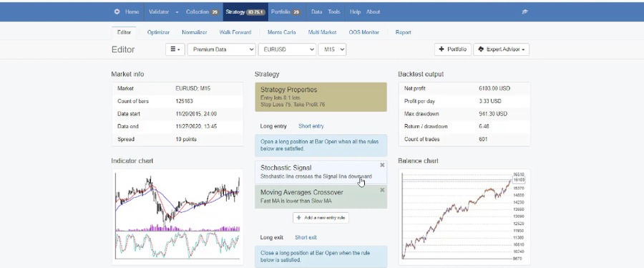Open the Premium Data source dropdown
The width and height of the screenshot is (644, 268).
pos(221,49)
